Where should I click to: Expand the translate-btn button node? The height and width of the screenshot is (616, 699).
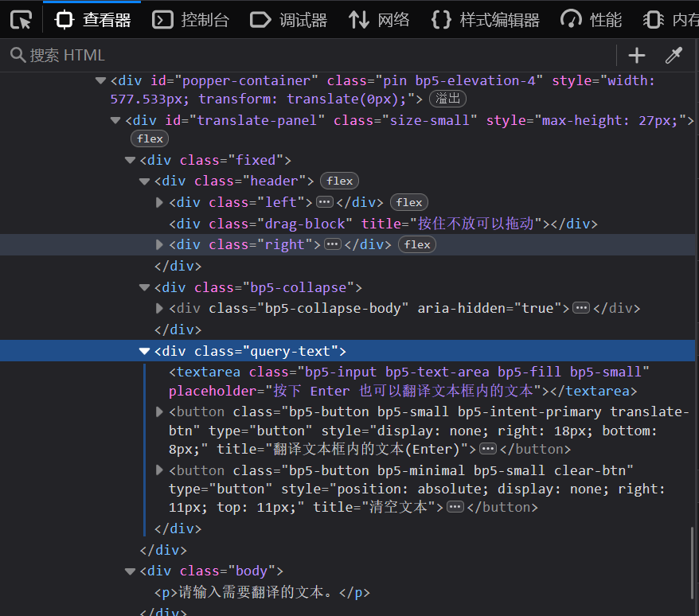[x=159, y=411]
